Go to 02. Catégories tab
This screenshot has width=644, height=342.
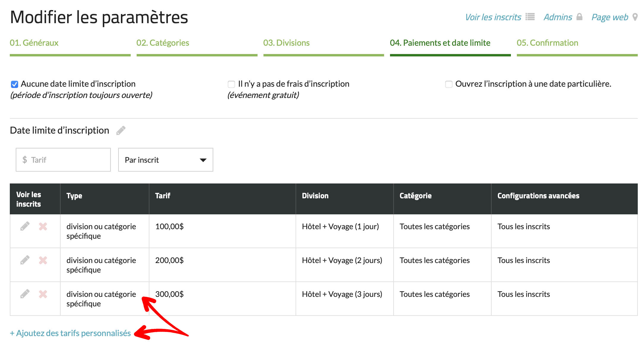click(163, 43)
